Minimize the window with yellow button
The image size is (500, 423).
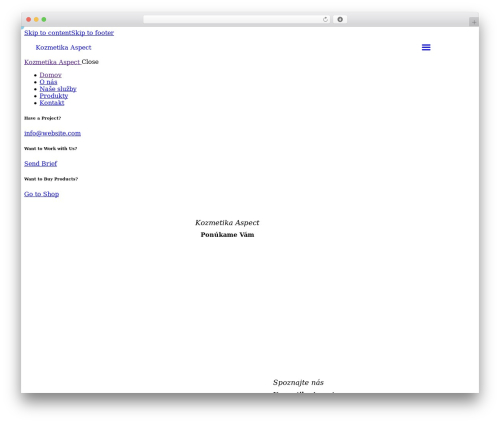pyautogui.click(x=36, y=20)
